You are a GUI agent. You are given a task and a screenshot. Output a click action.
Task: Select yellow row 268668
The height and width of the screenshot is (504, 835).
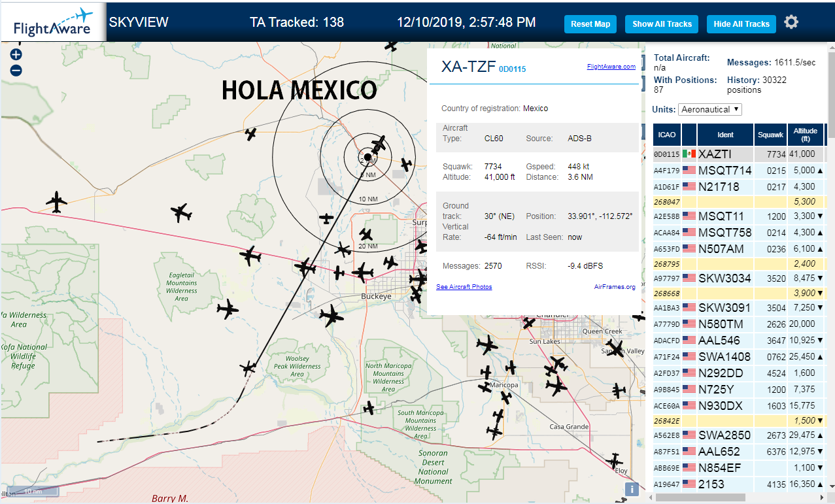(739, 293)
